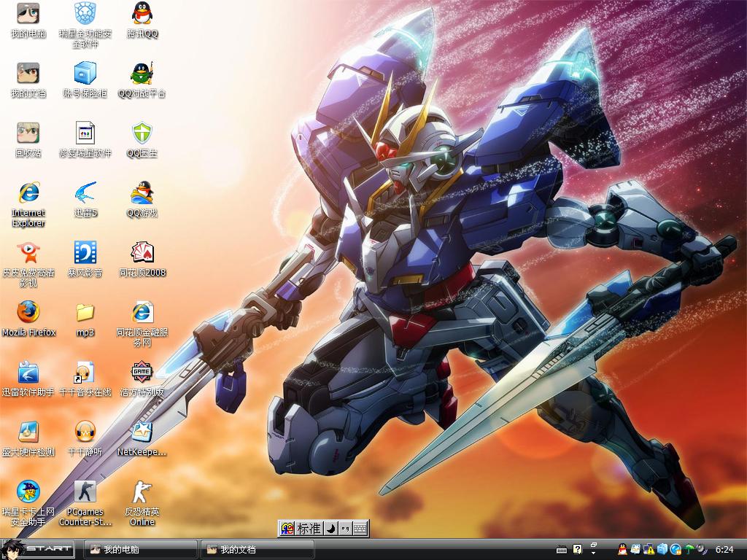Toggle Chinese punctuation mode on IME bar
747x560 pixels.
[344, 529]
